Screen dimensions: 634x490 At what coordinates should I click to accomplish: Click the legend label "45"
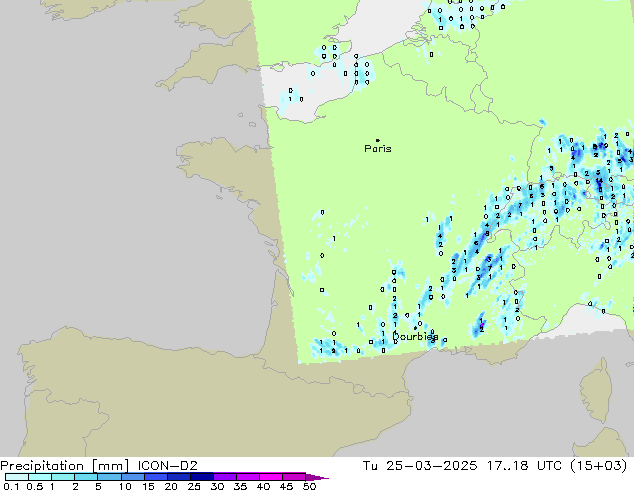point(286,486)
